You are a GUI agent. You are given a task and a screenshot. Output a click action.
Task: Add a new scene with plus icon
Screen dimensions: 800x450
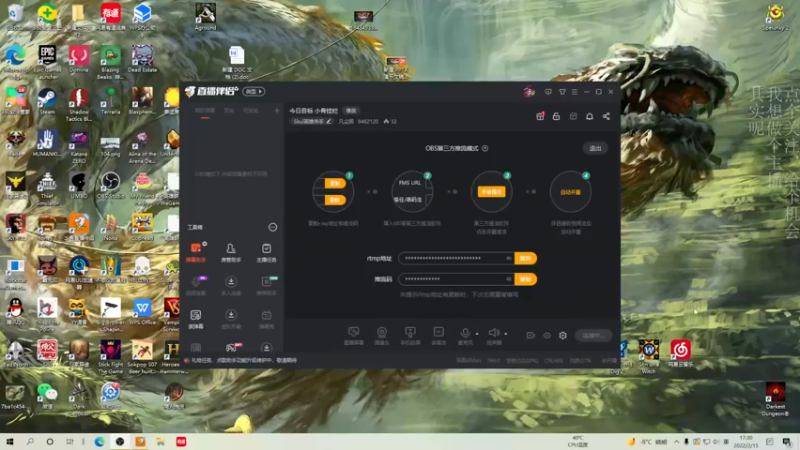(x=277, y=111)
